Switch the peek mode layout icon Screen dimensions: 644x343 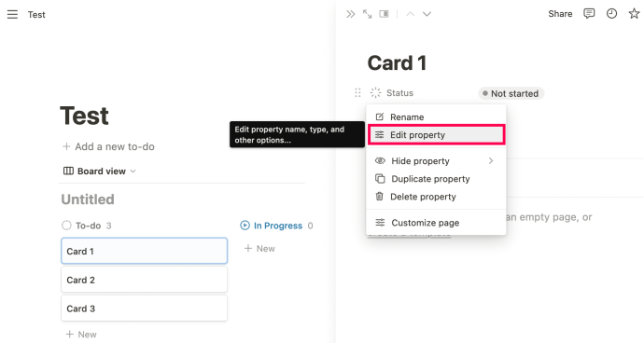[x=384, y=14]
